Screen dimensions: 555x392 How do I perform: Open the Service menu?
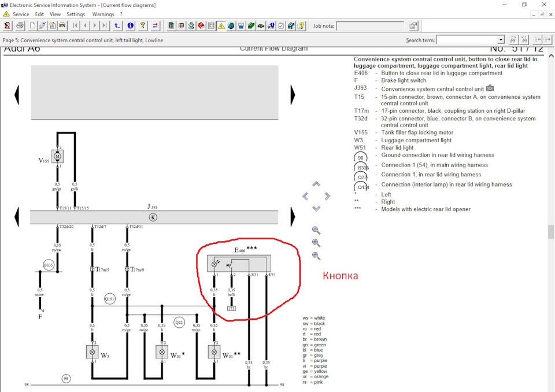tap(21, 14)
